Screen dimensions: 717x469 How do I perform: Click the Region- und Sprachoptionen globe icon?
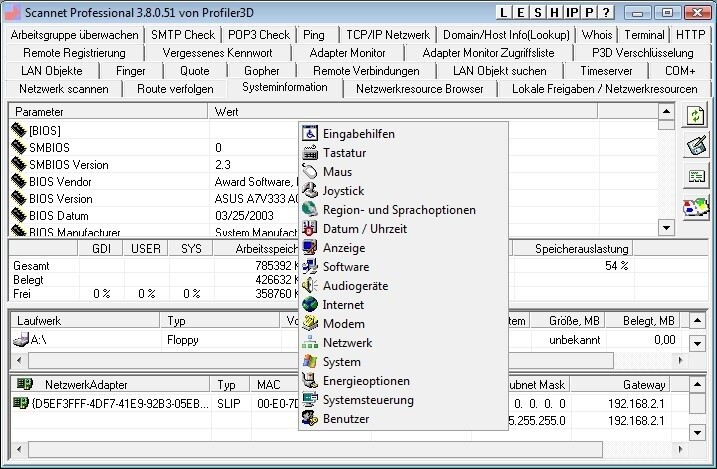pyautogui.click(x=310, y=210)
